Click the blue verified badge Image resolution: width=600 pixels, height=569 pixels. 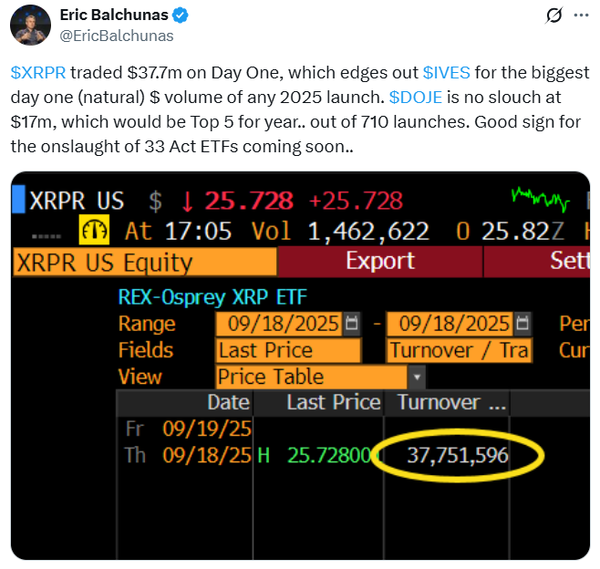179,16
